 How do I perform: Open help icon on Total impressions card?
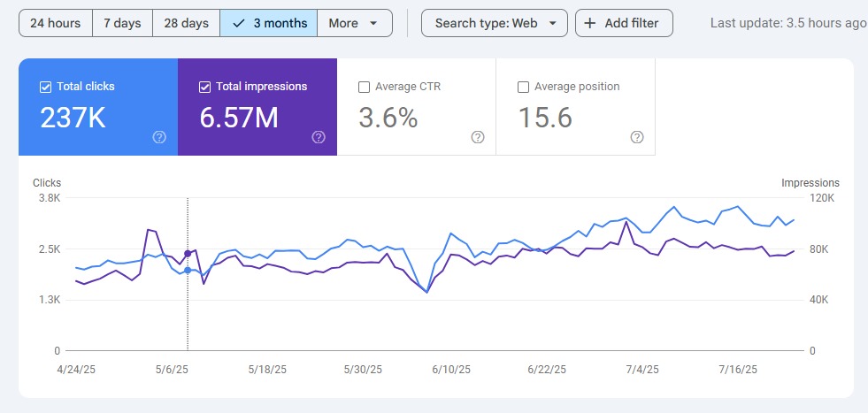(319, 137)
